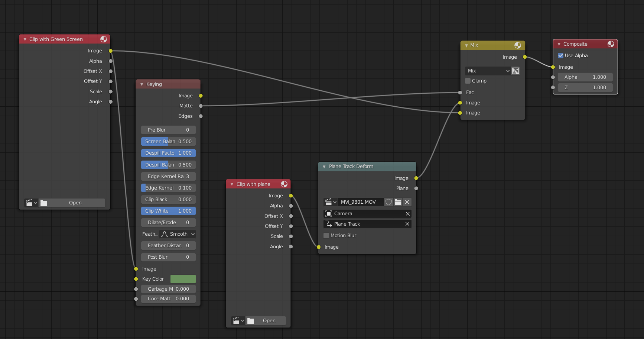Click Dilate/Erode value field
This screenshot has height=339, width=644.
coord(168,223)
